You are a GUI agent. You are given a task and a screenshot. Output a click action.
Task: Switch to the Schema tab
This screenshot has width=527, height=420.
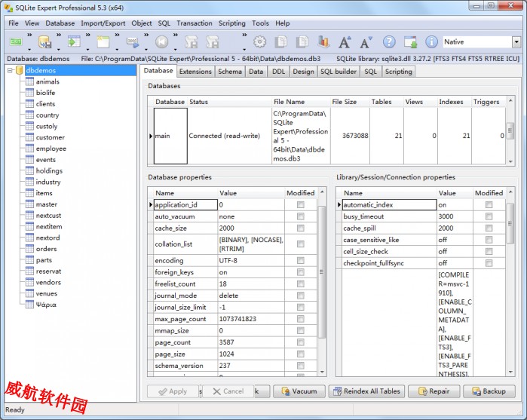[x=230, y=72]
